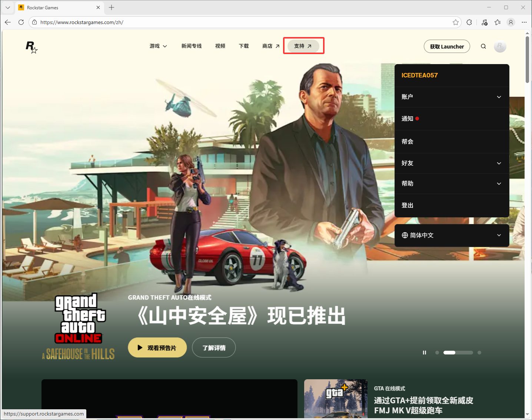The image size is (532, 420).
Task: Open the 简体中文 language dropdown
Action: click(x=451, y=235)
